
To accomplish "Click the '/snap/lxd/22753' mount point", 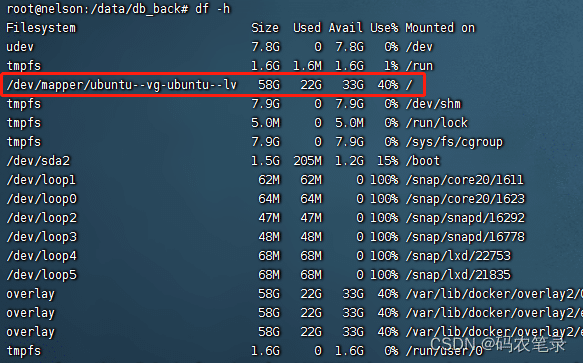I will pyautogui.click(x=458, y=256).
